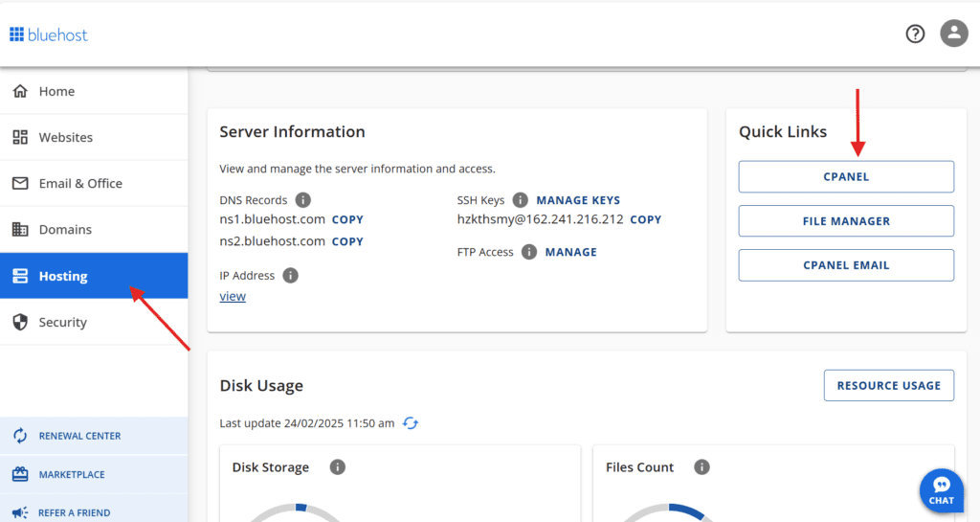The image size is (980, 522).
Task: Click the RESOURCE USAGE button
Action: 889,386
